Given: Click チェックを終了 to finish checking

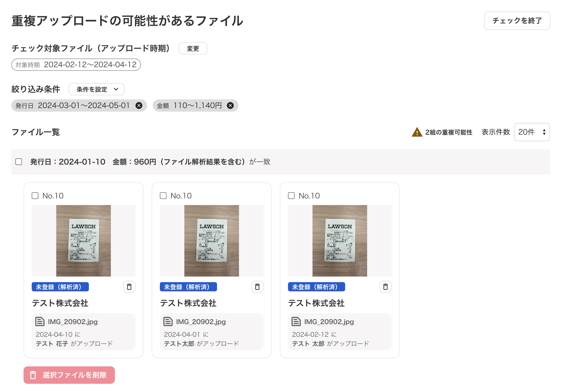Looking at the screenshot, I should [517, 21].
